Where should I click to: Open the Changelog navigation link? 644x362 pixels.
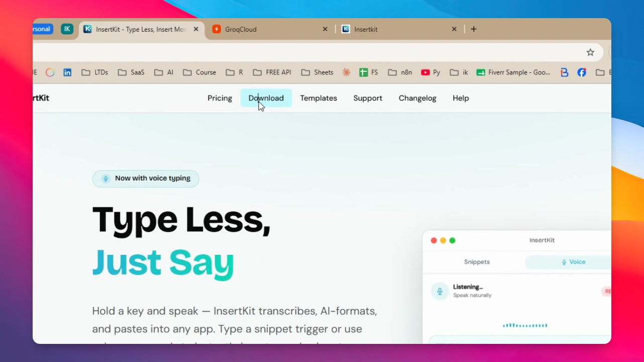tap(417, 98)
